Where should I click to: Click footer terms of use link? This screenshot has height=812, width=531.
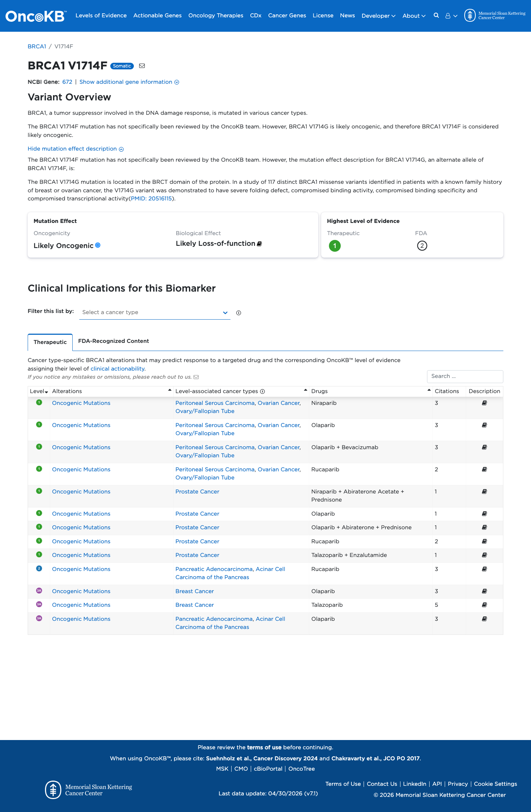coord(264,747)
